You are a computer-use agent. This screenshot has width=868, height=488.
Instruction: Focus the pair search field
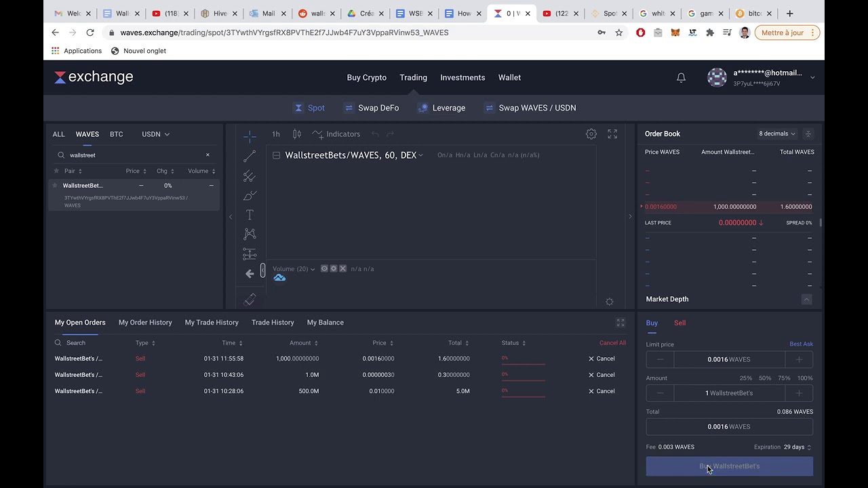tap(134, 155)
